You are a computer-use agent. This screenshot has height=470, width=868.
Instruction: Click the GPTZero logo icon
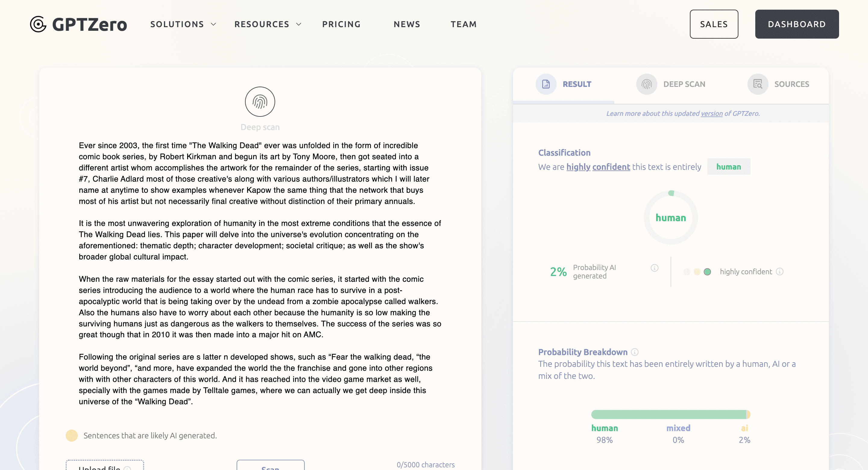tap(38, 24)
